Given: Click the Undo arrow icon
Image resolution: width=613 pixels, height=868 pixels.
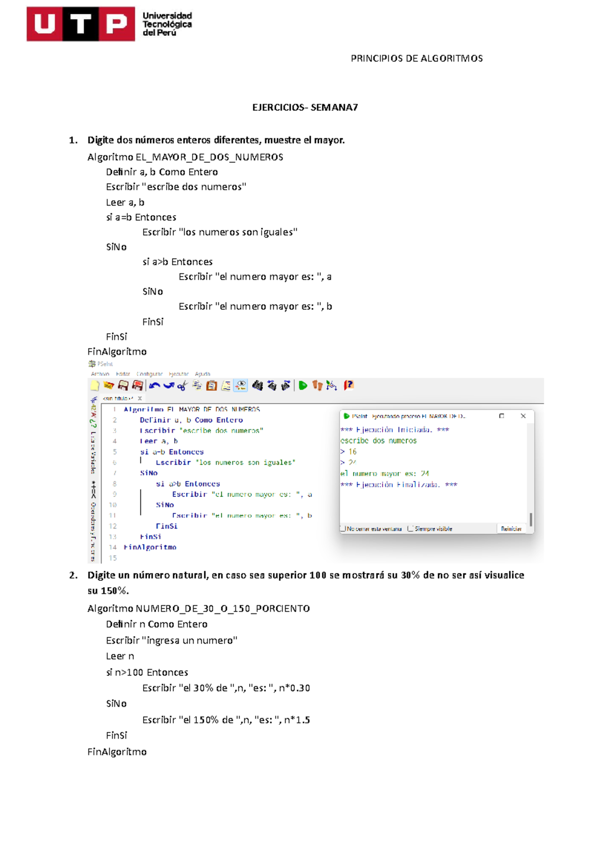Looking at the screenshot, I should (x=154, y=385).
